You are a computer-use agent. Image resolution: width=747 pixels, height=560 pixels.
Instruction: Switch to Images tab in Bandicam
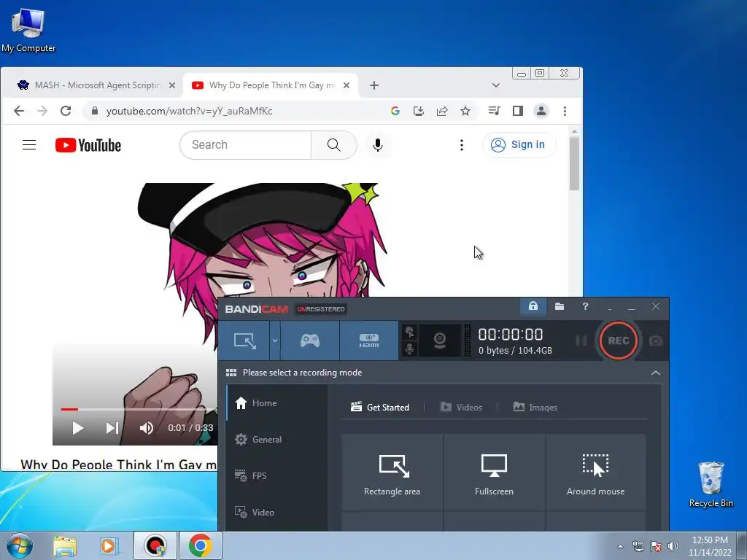pos(535,407)
